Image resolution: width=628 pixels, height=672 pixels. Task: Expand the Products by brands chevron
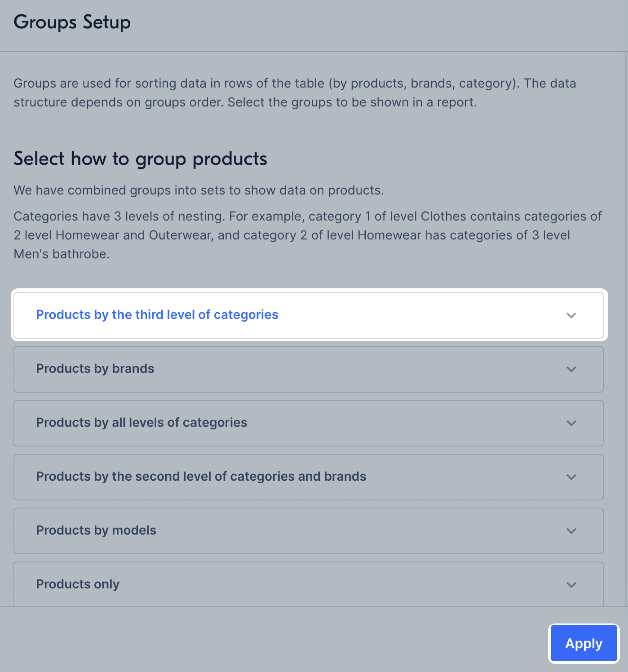571,369
